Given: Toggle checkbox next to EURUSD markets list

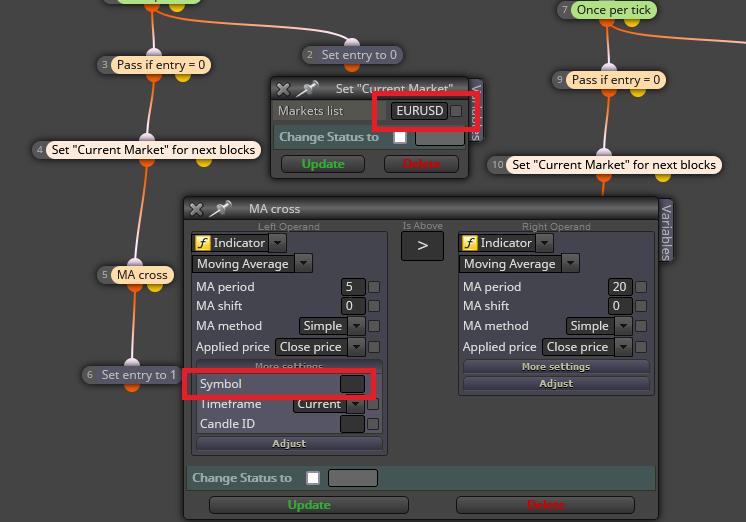Looking at the screenshot, I should [x=456, y=111].
